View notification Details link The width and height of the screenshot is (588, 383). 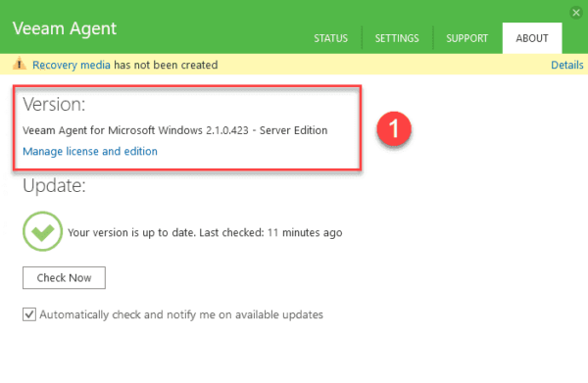tap(567, 65)
